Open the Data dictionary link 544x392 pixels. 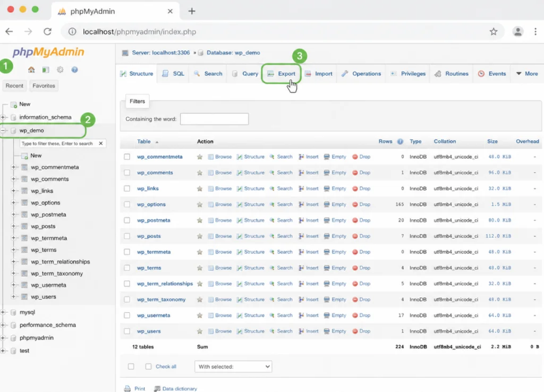[x=175, y=388]
